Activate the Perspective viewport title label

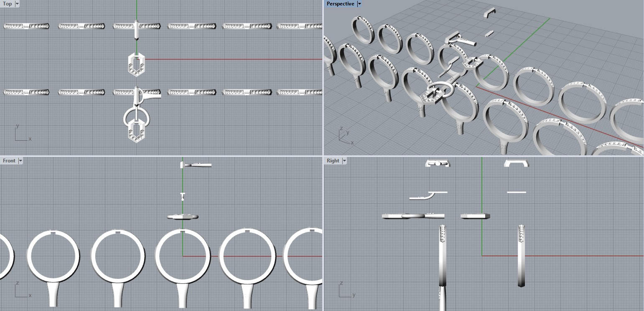[341, 4]
